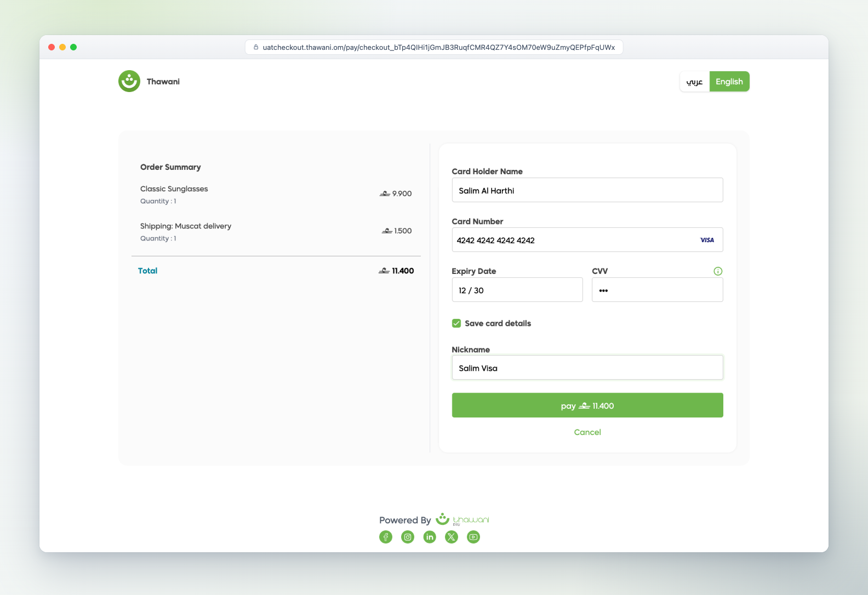Click the pay 11.400 button
The width and height of the screenshot is (868, 595).
point(587,405)
